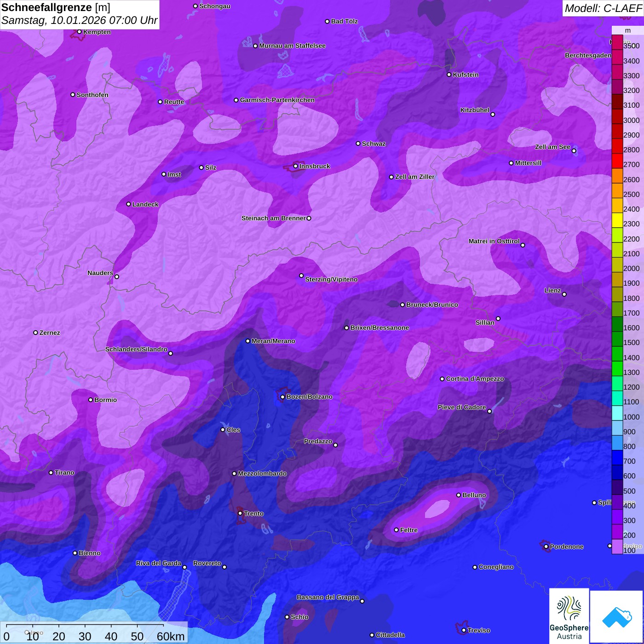This screenshot has height=644, width=644.
Task: Click the Reutte label
Action: [174, 102]
